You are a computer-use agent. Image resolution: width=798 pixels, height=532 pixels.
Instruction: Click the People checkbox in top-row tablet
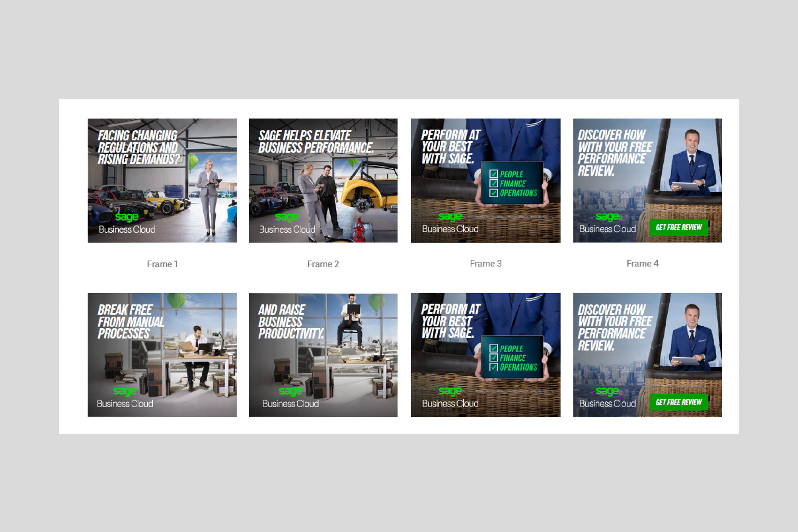(494, 174)
